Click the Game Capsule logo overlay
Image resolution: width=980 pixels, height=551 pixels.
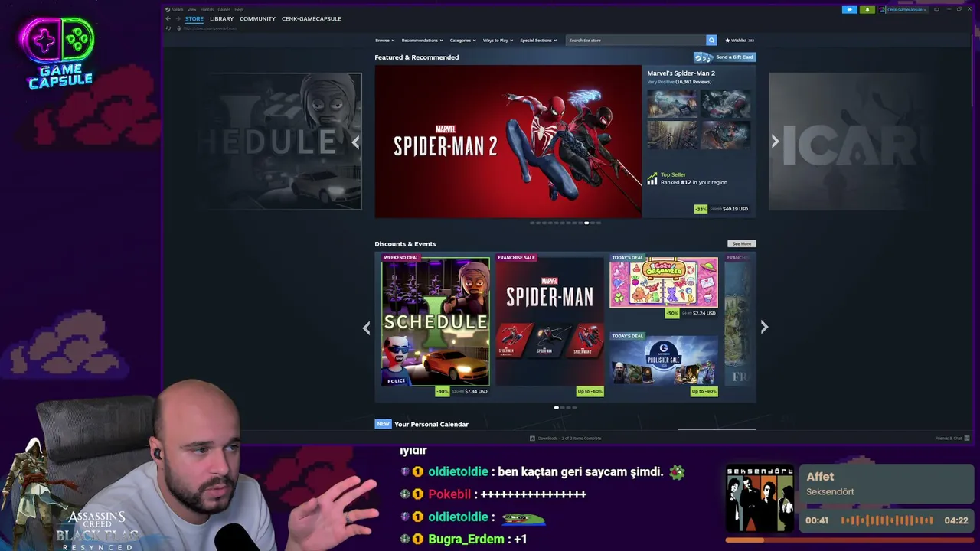coord(60,54)
